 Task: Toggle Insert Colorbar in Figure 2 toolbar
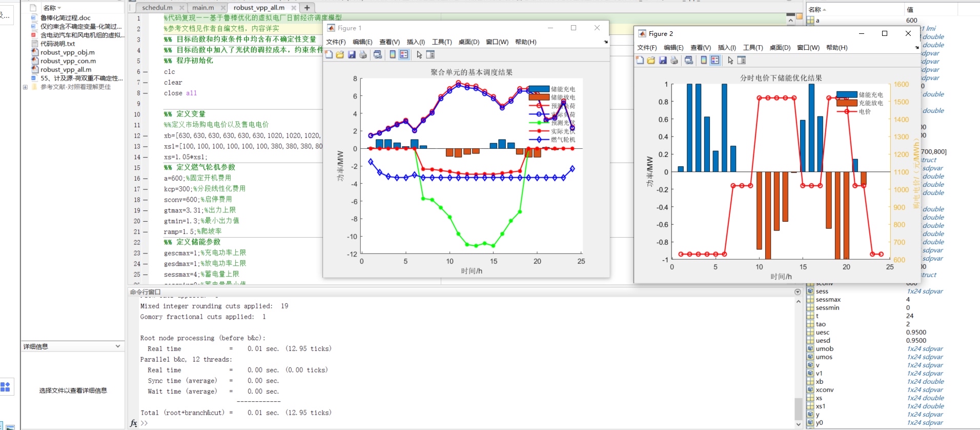click(704, 60)
